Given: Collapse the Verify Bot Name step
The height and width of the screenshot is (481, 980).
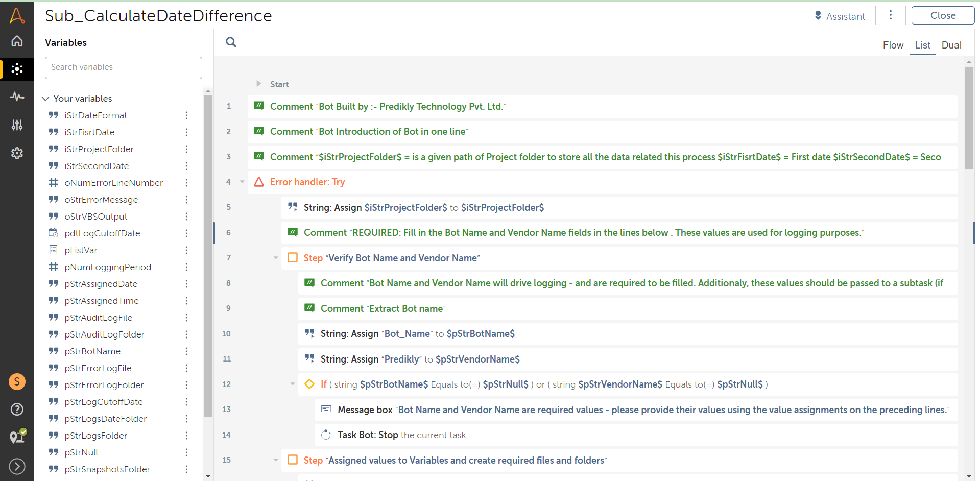Looking at the screenshot, I should coord(276,258).
